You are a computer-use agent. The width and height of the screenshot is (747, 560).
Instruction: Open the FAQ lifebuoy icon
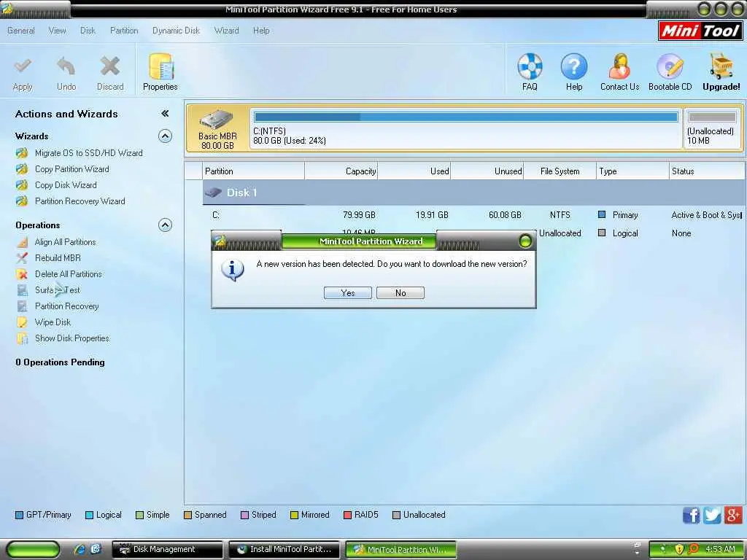click(x=530, y=66)
